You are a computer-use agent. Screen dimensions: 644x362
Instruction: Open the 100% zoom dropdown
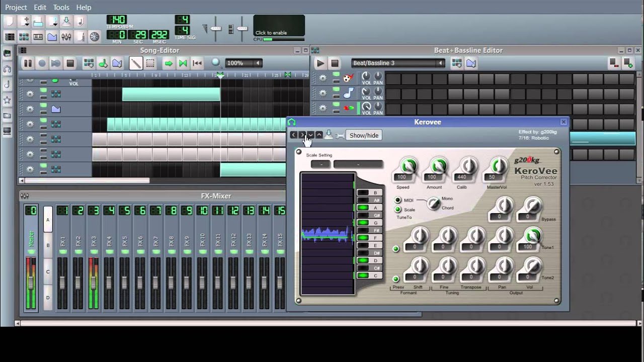(x=244, y=63)
